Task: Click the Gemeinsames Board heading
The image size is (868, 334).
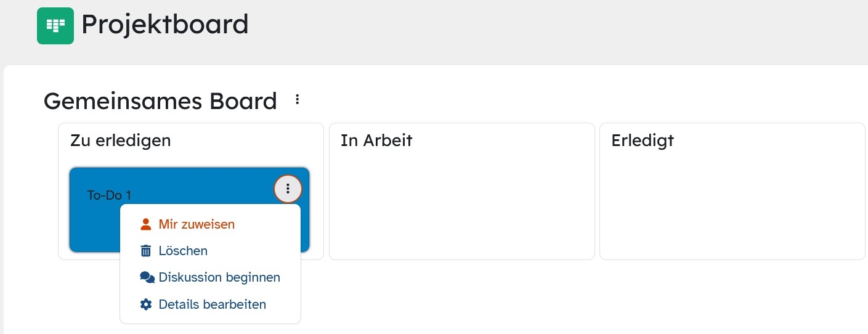Action: click(160, 100)
